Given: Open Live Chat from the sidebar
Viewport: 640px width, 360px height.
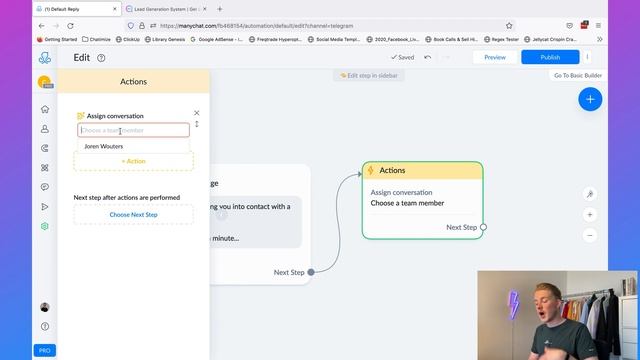Looking at the screenshot, I should click(45, 187).
